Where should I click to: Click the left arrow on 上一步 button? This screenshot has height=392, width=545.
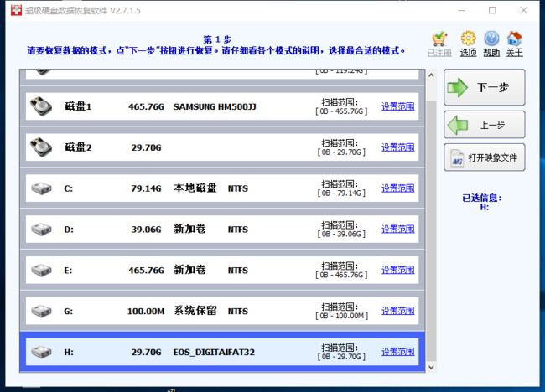(458, 125)
